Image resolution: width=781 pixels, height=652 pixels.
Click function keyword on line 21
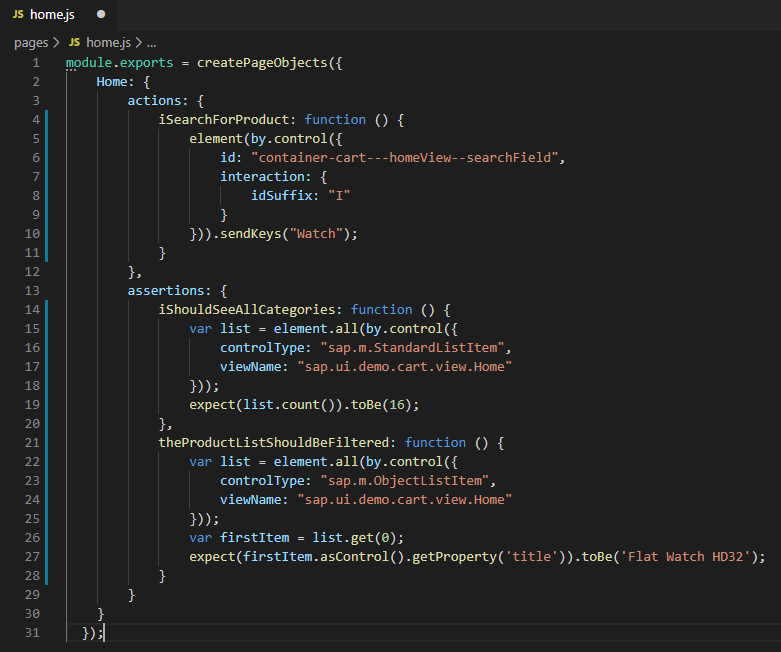(435, 443)
